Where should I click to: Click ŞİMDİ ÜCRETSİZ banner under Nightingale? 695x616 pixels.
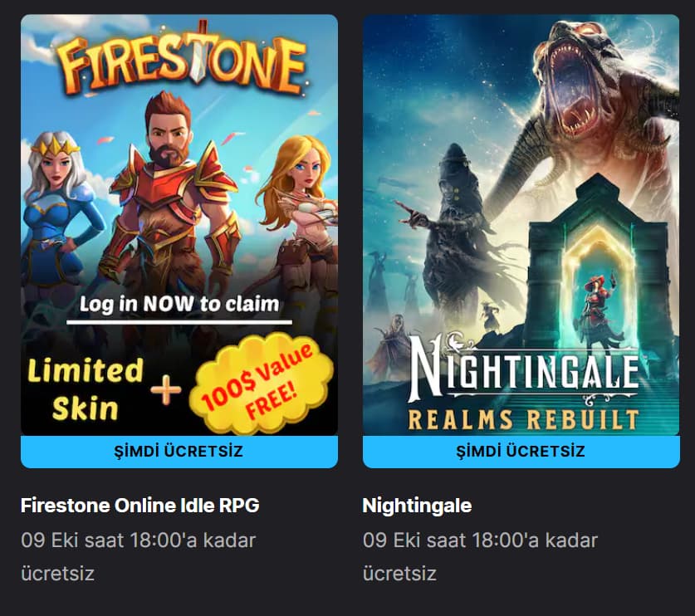pyautogui.click(x=521, y=452)
